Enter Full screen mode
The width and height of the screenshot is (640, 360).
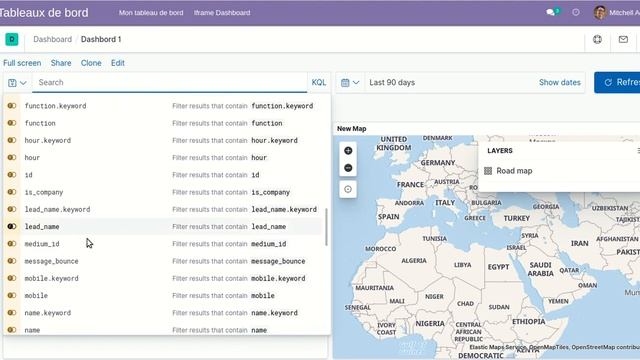(x=22, y=63)
